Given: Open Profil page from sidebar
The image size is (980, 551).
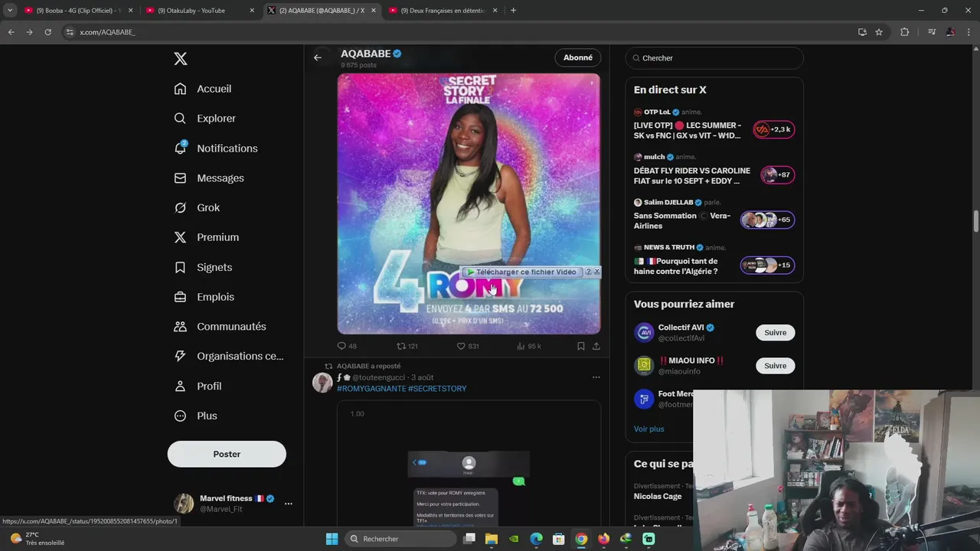Looking at the screenshot, I should point(198,386).
